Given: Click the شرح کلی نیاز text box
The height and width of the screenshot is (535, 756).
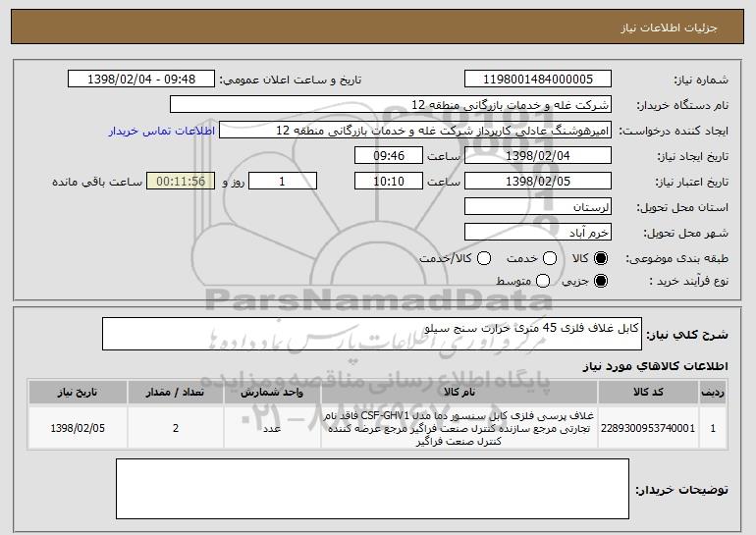Looking at the screenshot, I should (x=371, y=334).
